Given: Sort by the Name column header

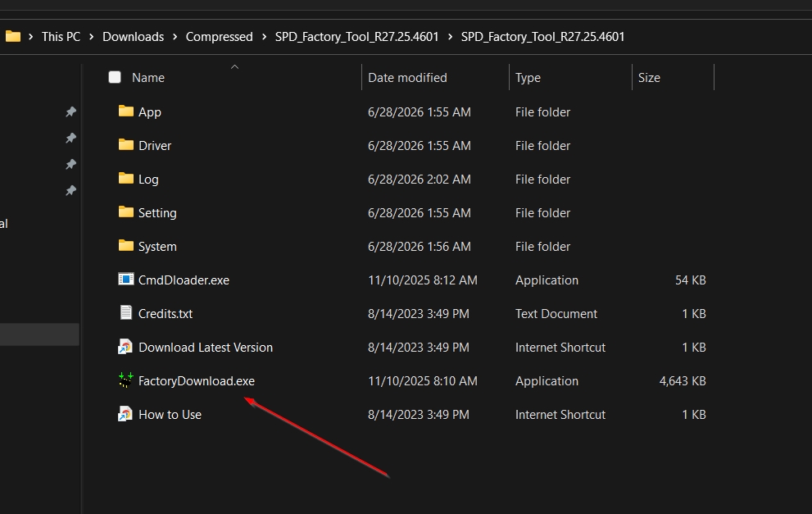Looking at the screenshot, I should [148, 78].
